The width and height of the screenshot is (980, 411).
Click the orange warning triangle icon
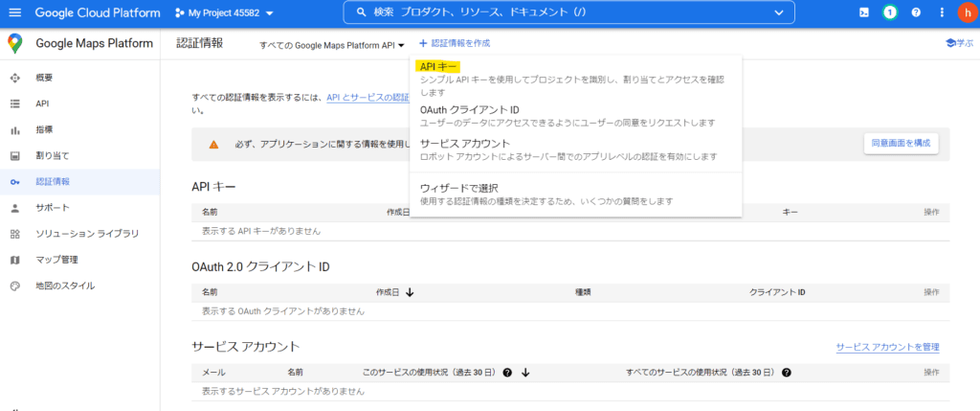[x=213, y=145]
